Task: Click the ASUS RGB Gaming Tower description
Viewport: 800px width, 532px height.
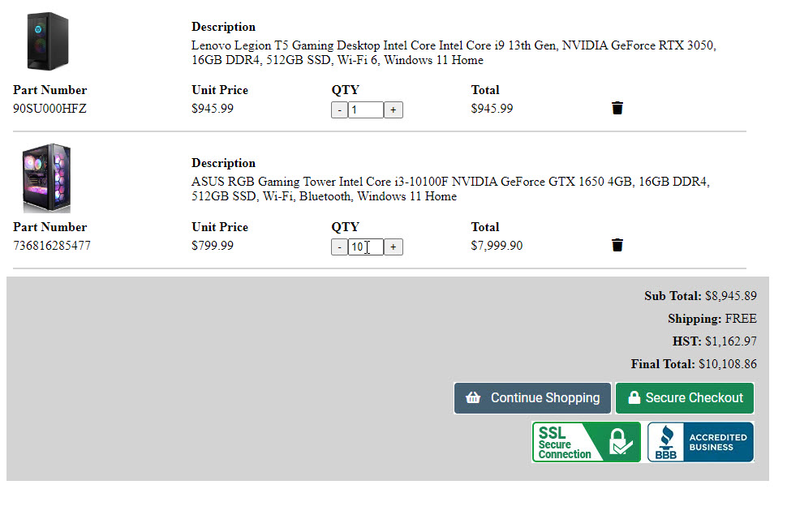Action: tap(450, 189)
